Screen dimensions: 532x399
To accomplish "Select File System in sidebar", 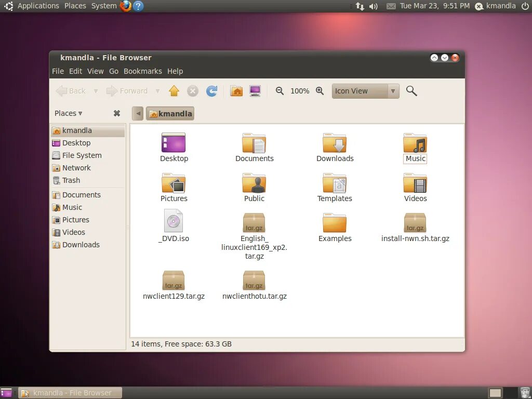I will (x=88, y=155).
